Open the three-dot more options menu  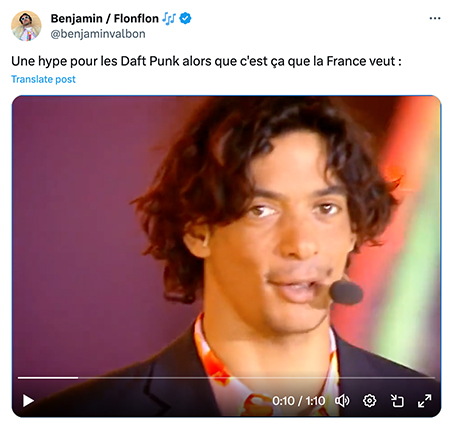(x=435, y=18)
